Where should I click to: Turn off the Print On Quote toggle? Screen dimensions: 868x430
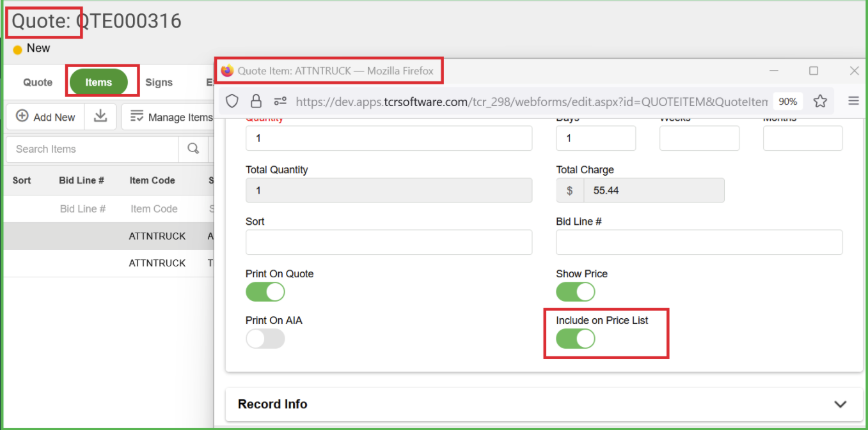pyautogui.click(x=265, y=292)
